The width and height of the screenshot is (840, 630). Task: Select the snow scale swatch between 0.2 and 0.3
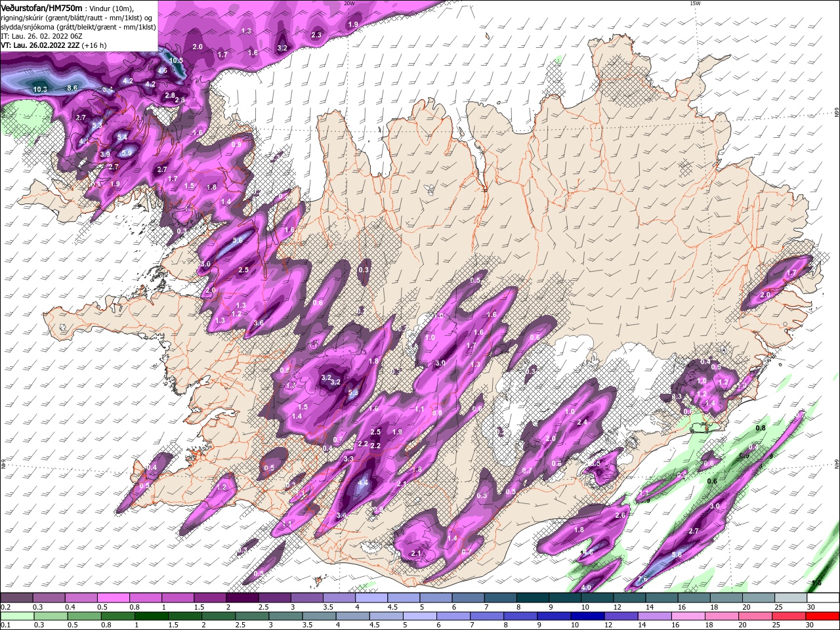[16, 598]
